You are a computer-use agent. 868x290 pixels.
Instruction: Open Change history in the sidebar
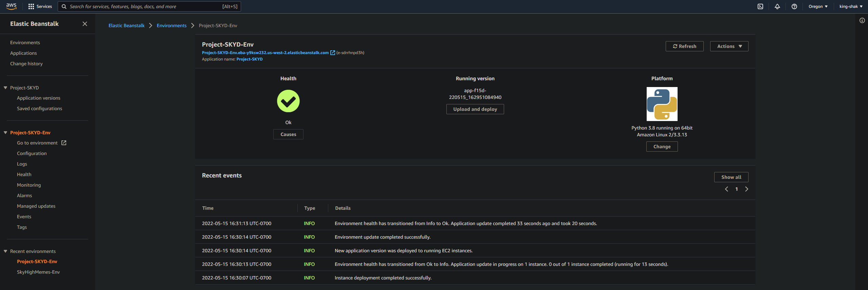pos(26,64)
